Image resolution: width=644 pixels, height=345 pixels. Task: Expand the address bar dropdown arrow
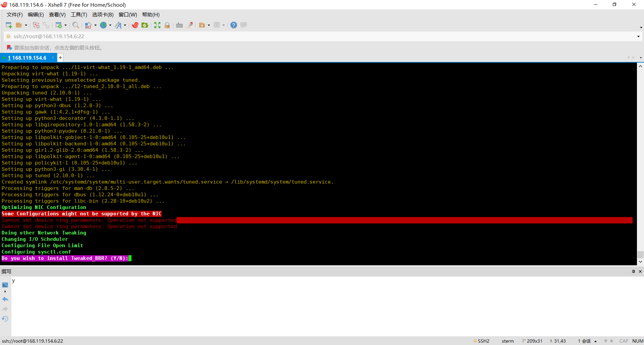pos(638,37)
